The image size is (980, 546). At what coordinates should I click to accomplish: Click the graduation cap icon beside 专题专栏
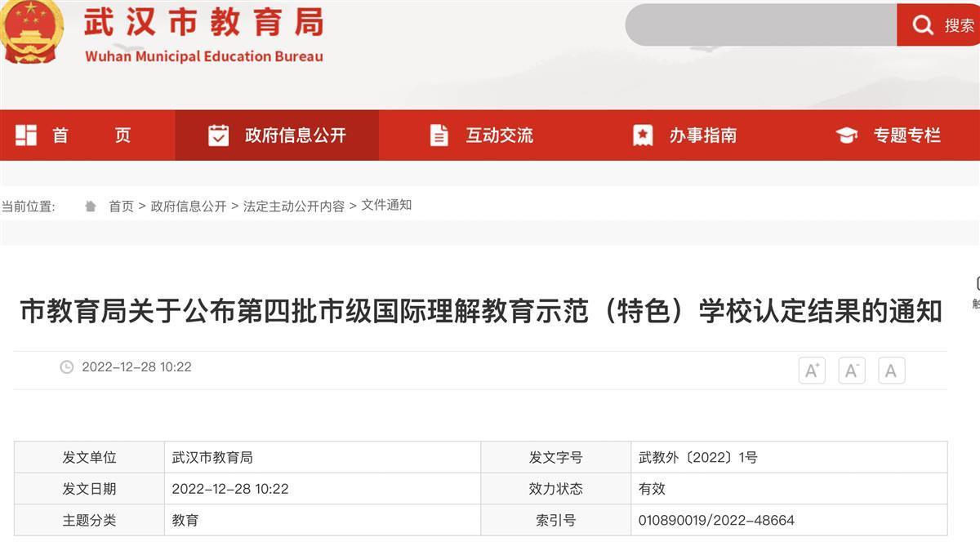(847, 135)
